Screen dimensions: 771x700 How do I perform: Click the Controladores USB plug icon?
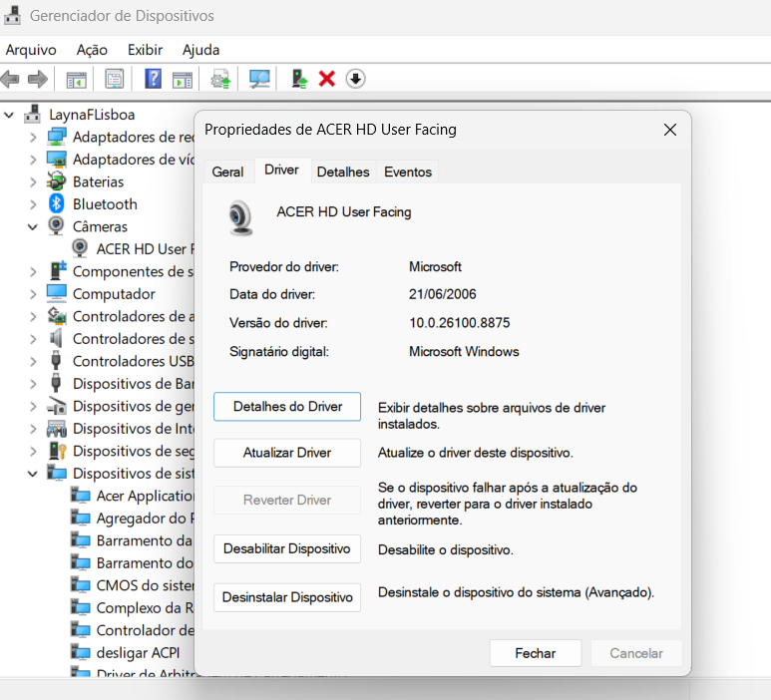tap(56, 360)
